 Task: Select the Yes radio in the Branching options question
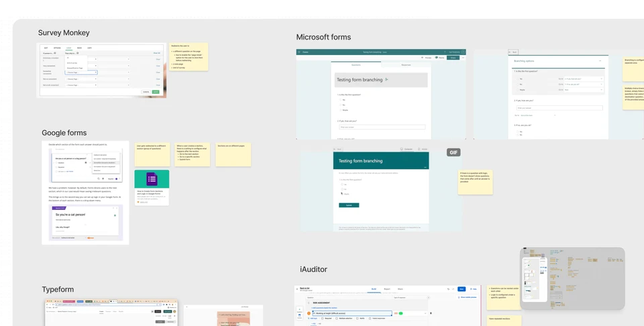517,79
